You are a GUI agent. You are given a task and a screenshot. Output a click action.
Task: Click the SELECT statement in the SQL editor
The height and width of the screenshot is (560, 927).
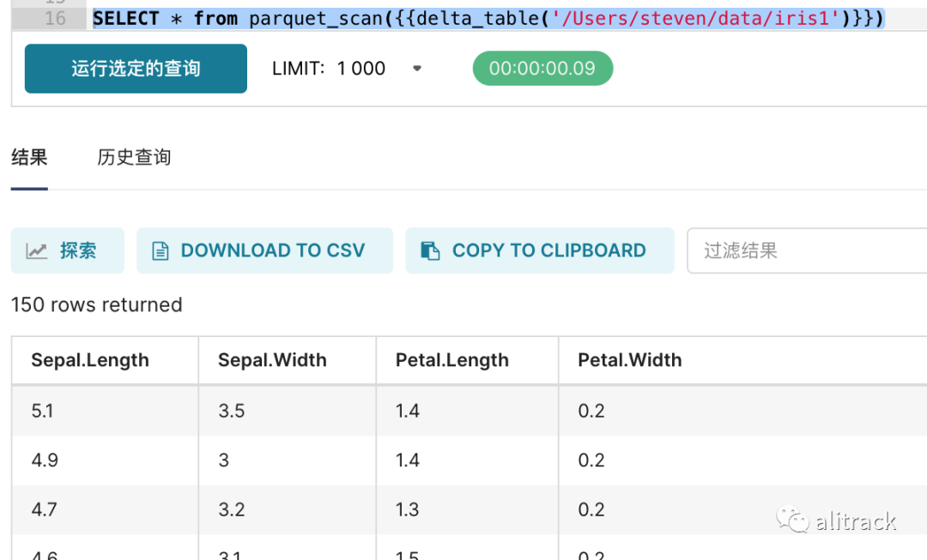[x=488, y=18]
